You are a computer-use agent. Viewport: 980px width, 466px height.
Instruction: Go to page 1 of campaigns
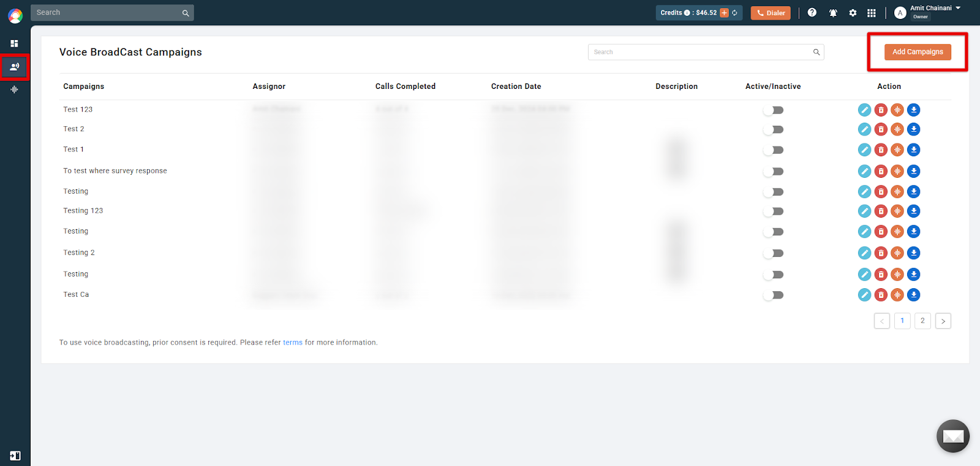902,321
